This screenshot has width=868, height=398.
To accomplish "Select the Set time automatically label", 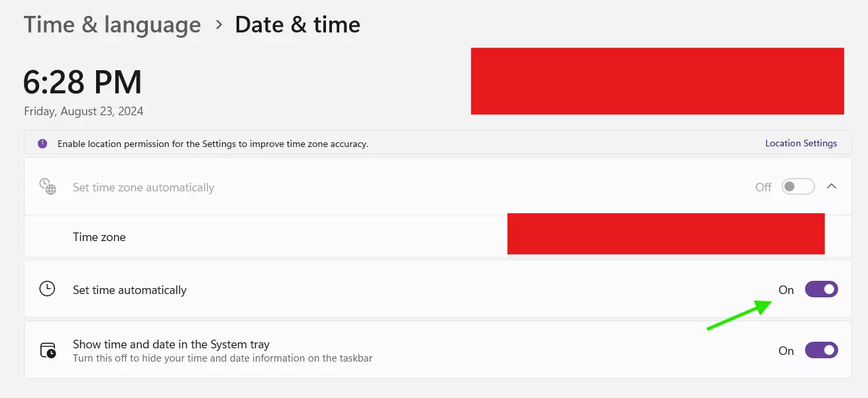I will point(130,290).
